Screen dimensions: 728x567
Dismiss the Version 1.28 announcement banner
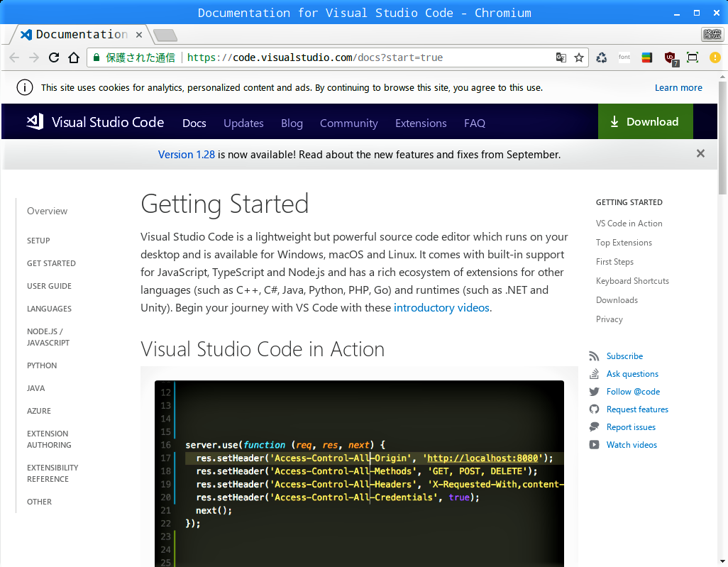pyautogui.click(x=700, y=153)
